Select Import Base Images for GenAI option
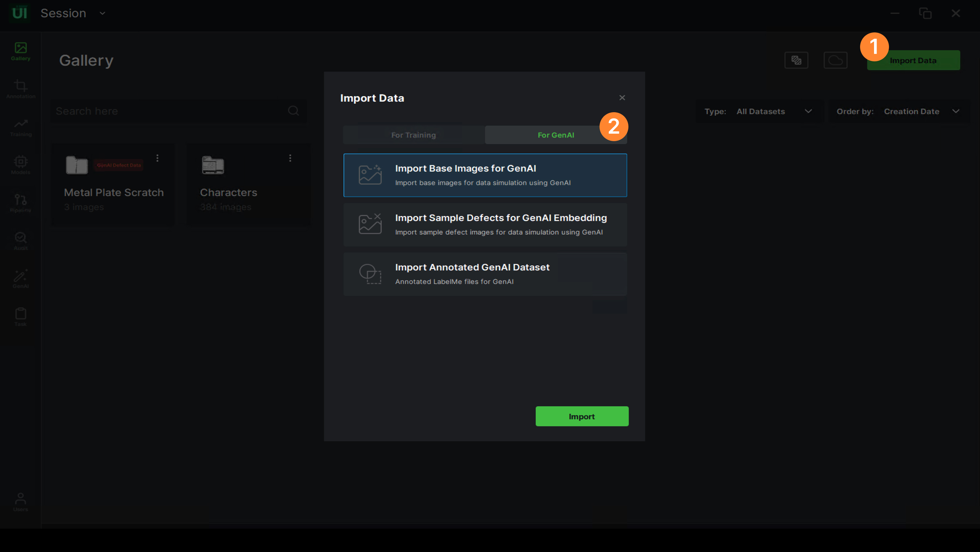 point(485,175)
